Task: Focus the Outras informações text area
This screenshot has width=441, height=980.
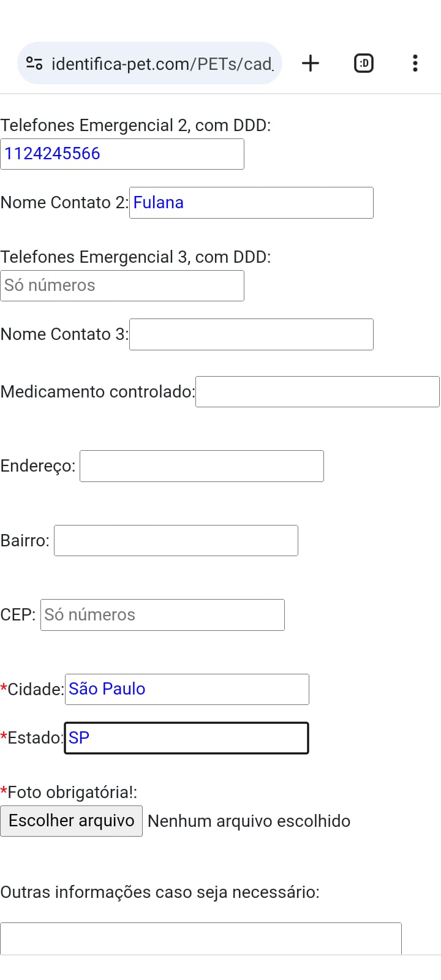Action: pyautogui.click(x=201, y=938)
